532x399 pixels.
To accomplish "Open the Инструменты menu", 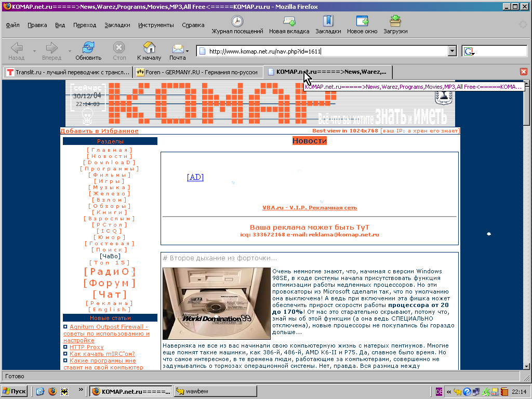I will (x=156, y=25).
